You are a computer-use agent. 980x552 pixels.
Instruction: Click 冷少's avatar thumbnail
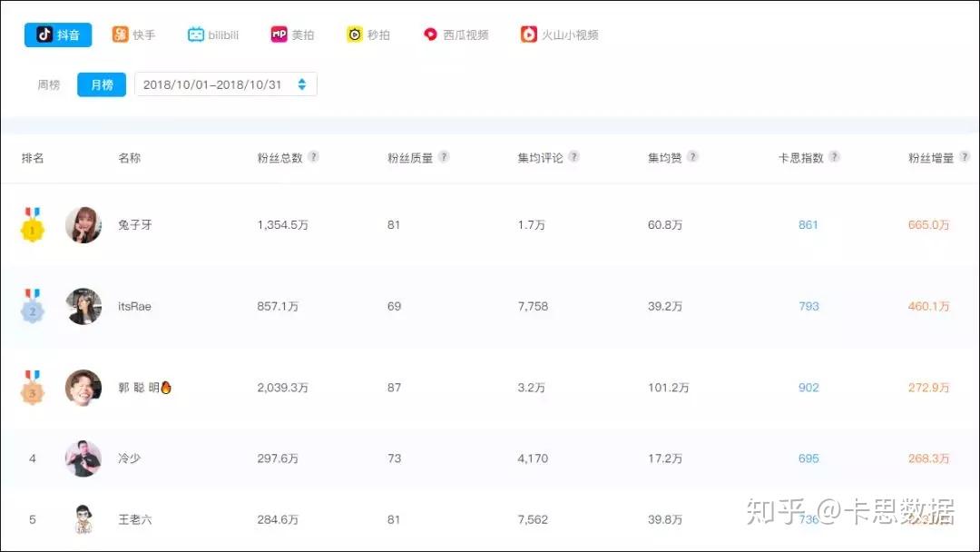[83, 458]
